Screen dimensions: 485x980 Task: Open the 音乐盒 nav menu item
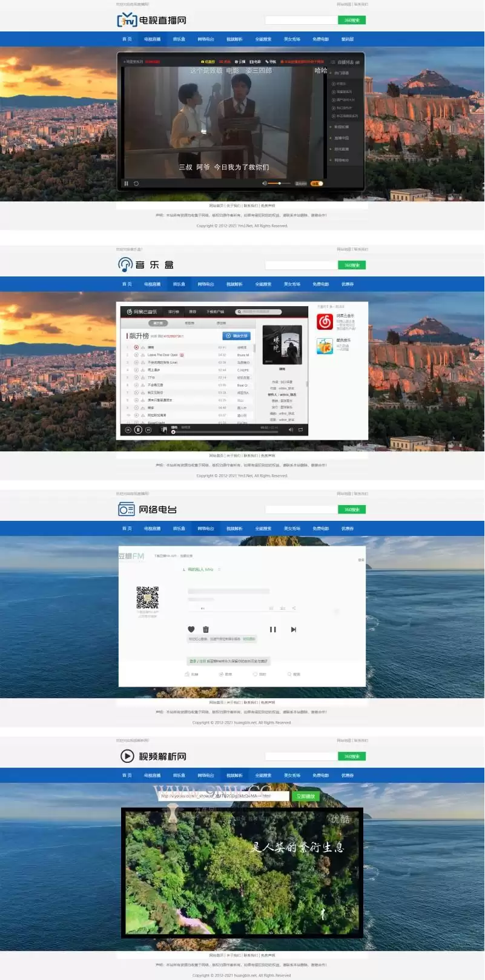[x=179, y=39]
